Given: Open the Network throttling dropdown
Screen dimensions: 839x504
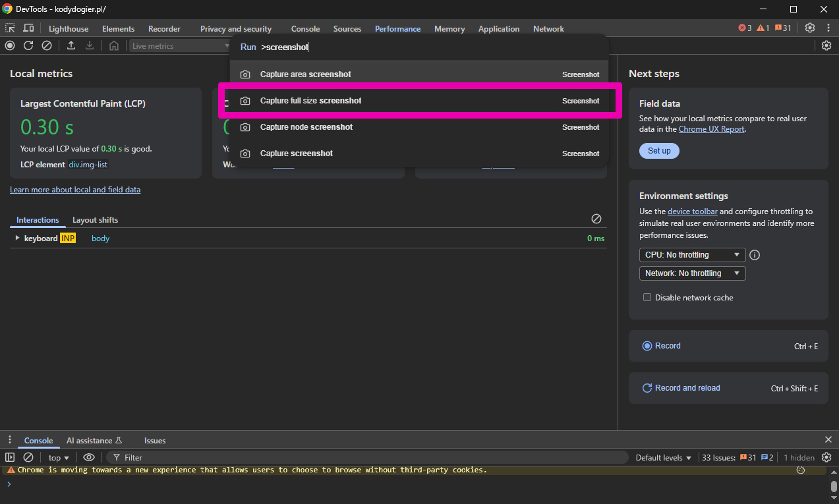Looking at the screenshot, I should 692,273.
